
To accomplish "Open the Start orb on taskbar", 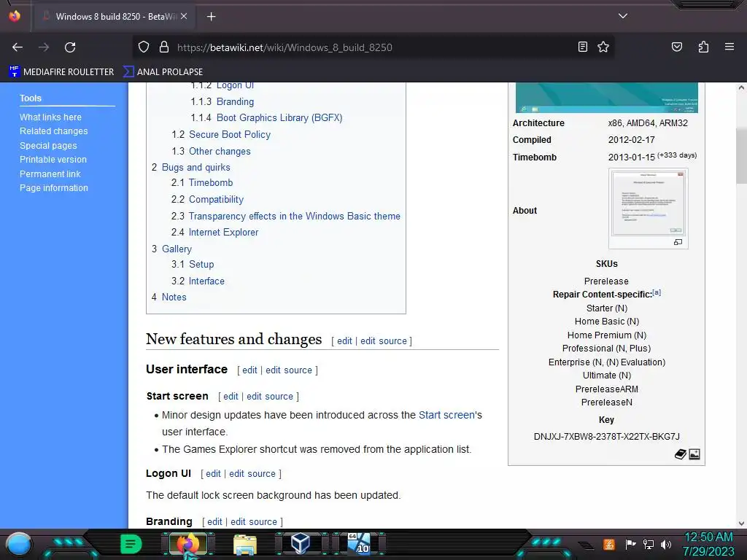I will click(x=18, y=544).
